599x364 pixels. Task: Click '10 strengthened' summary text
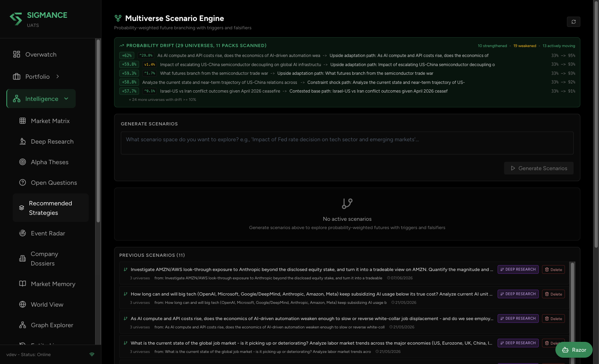(x=492, y=46)
